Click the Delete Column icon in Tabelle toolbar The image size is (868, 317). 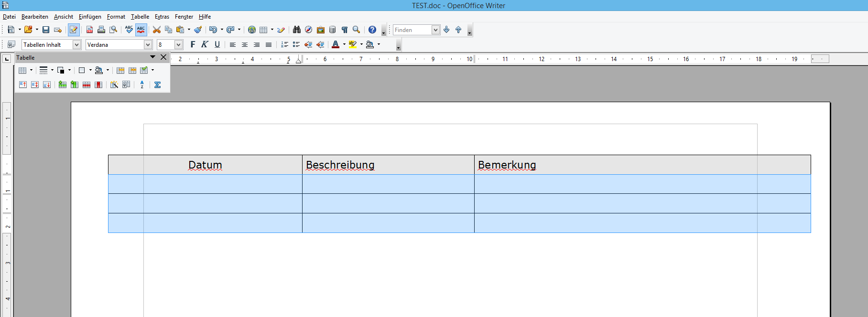tap(98, 85)
